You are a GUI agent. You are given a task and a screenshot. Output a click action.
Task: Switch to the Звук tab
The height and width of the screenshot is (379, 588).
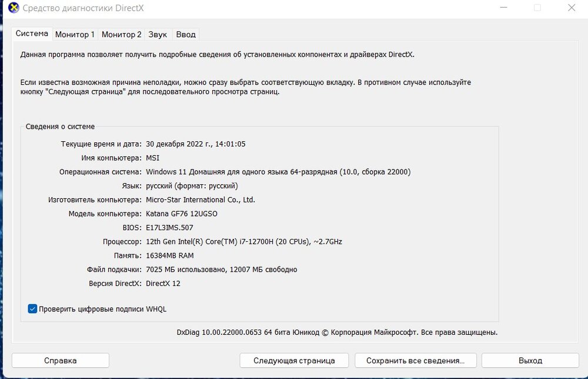click(x=158, y=34)
